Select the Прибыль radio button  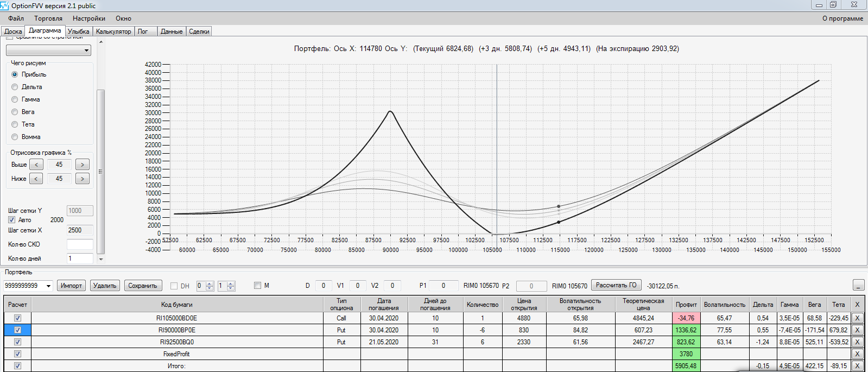(15, 74)
